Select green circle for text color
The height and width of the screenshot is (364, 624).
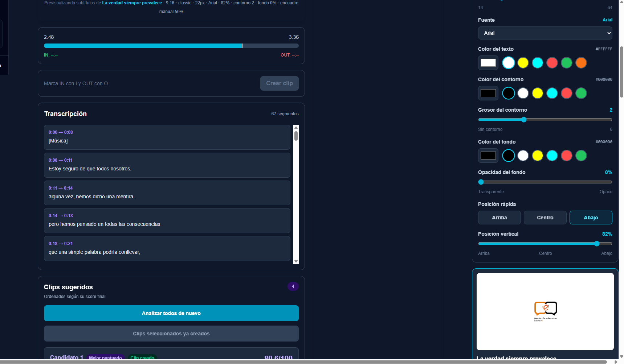click(567, 63)
